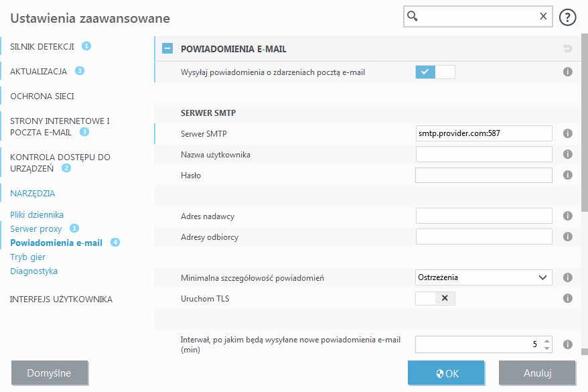Open Silnik detekcji settings category
The height and width of the screenshot is (392, 588).
42,46
